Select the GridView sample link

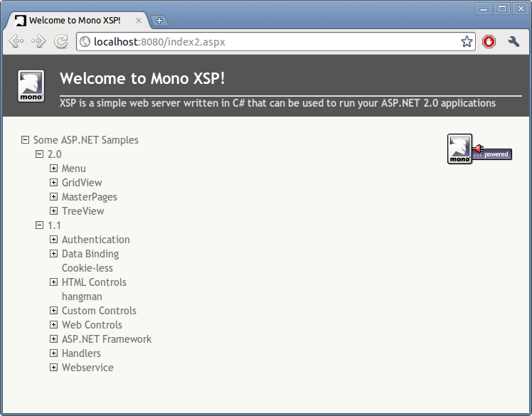pos(82,183)
